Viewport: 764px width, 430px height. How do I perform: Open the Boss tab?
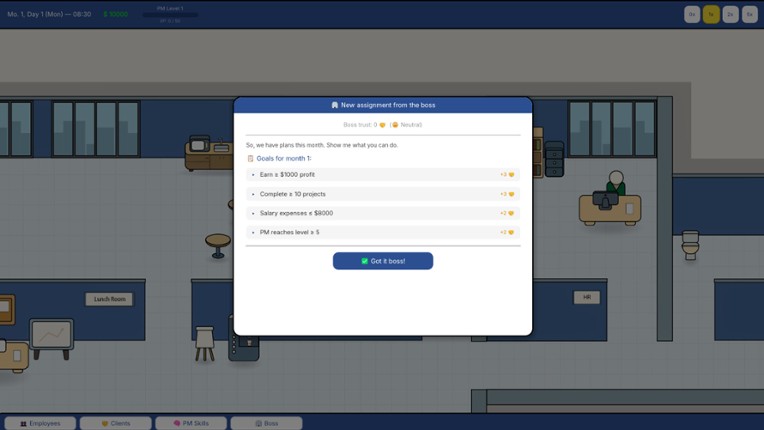[267, 423]
